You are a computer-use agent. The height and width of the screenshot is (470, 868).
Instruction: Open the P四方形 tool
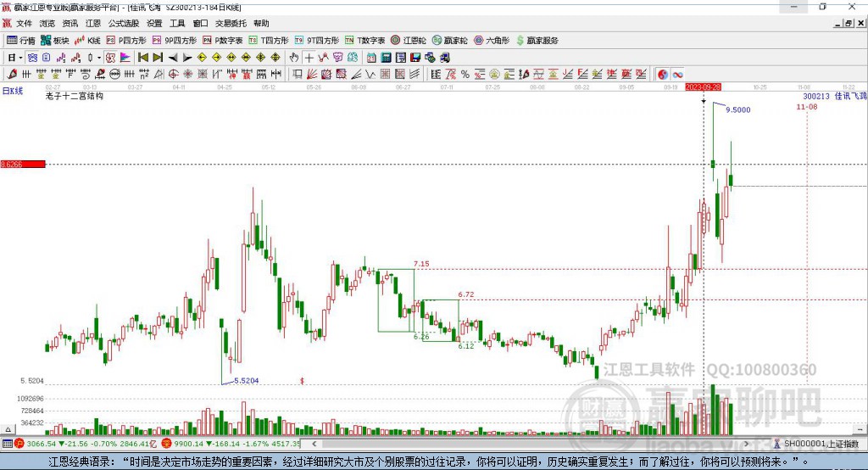(x=126, y=41)
